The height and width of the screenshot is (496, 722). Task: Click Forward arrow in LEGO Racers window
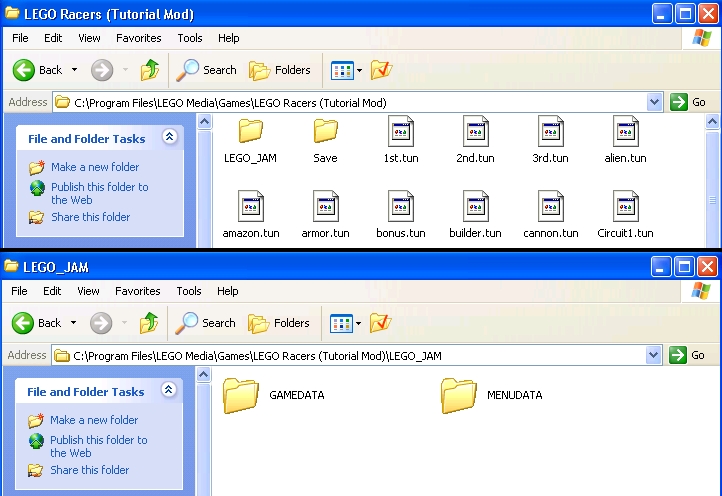102,70
